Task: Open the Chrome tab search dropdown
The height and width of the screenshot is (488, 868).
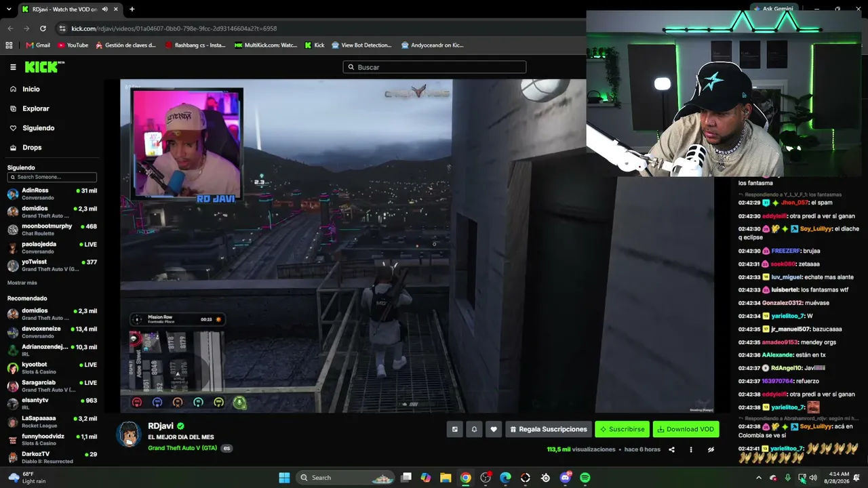Action: coord(9,9)
